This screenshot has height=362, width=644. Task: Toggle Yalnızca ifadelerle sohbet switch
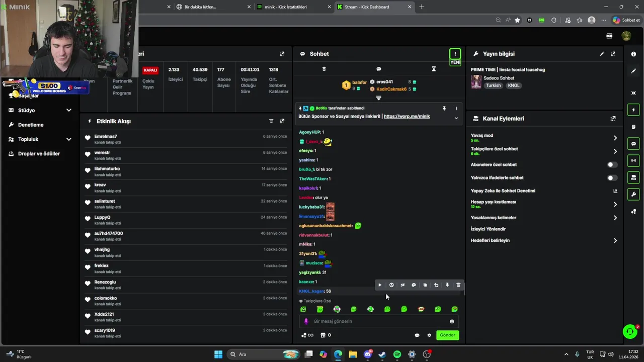[x=612, y=177]
